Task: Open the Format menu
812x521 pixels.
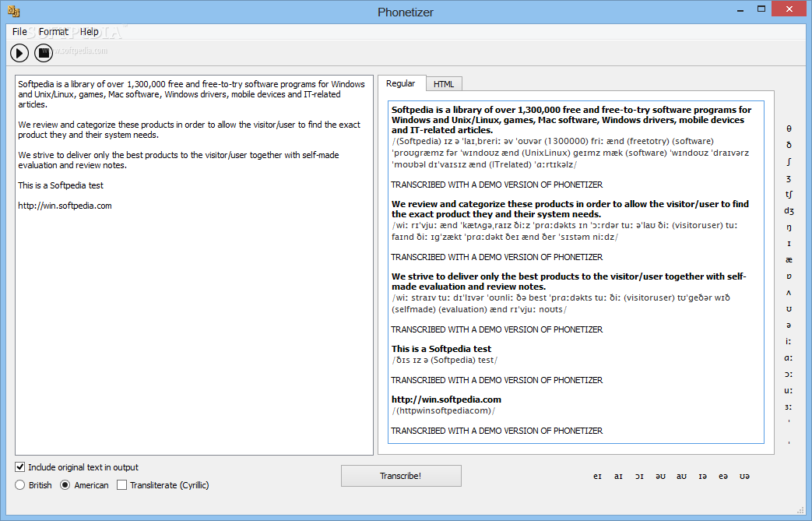Action: [x=54, y=32]
